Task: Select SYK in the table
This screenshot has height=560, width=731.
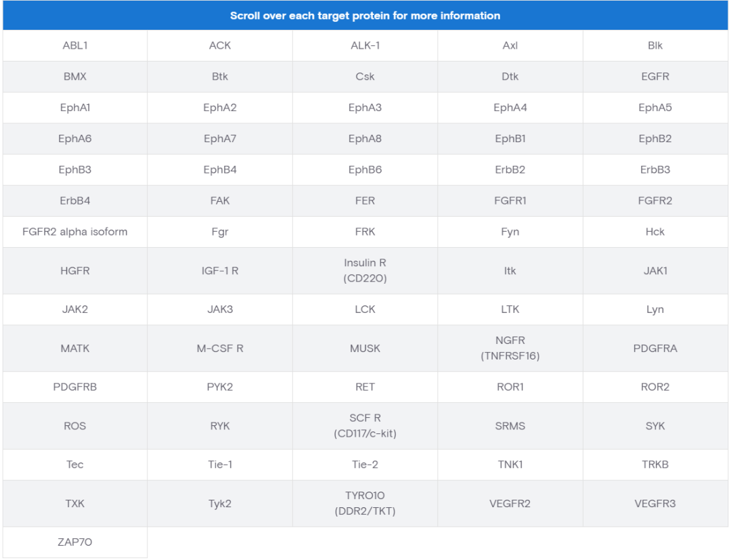Action: 655,426
